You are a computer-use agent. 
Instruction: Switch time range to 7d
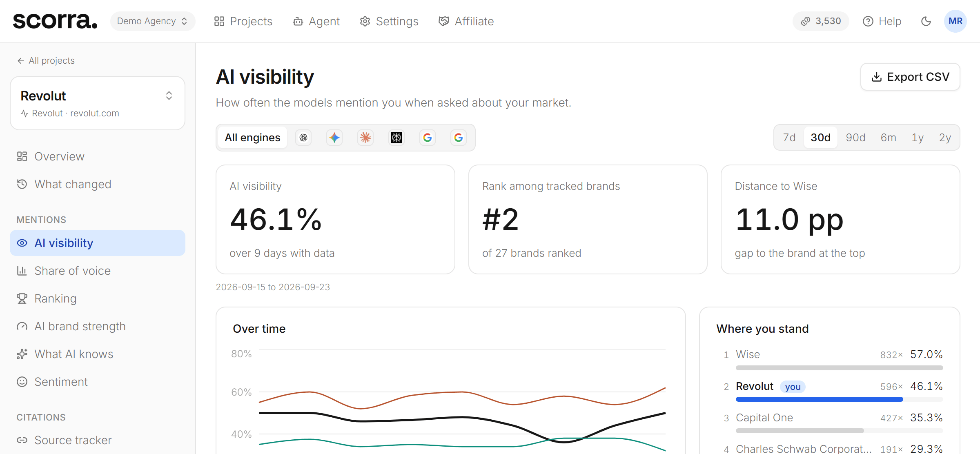click(x=789, y=138)
